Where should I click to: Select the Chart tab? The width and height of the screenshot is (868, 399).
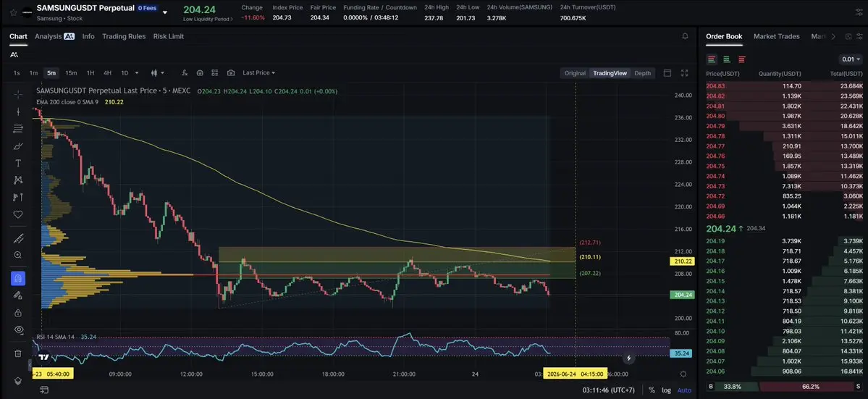coord(17,36)
